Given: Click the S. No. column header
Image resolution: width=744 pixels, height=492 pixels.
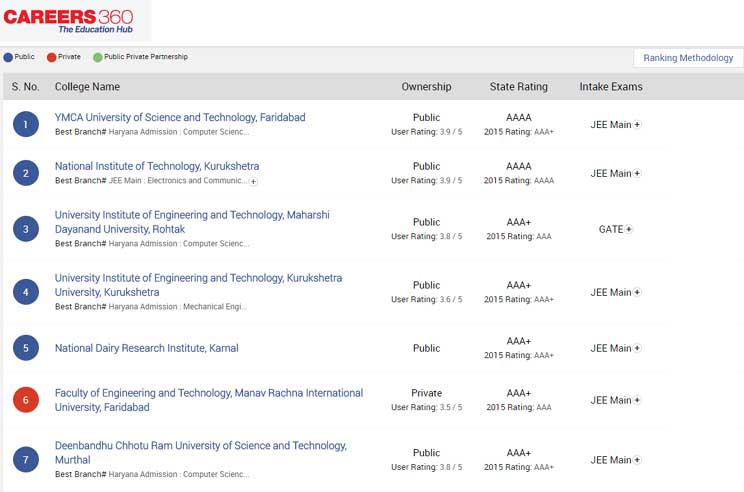Looking at the screenshot, I should tap(26, 87).
